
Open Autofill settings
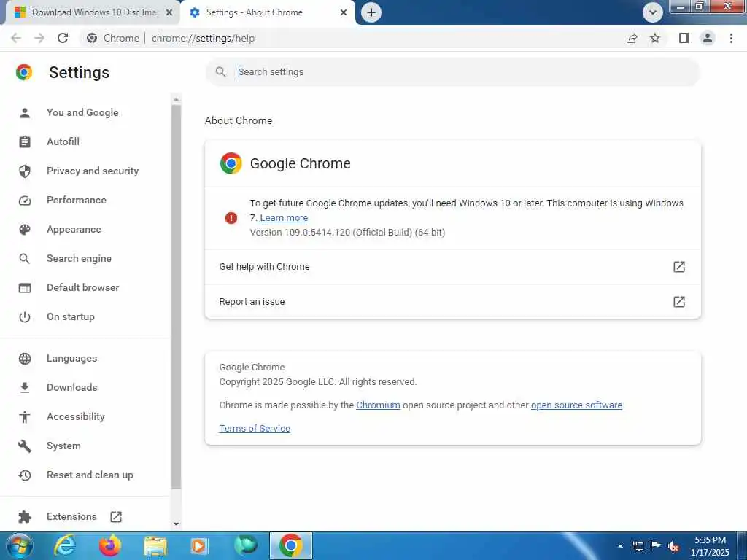(x=63, y=141)
